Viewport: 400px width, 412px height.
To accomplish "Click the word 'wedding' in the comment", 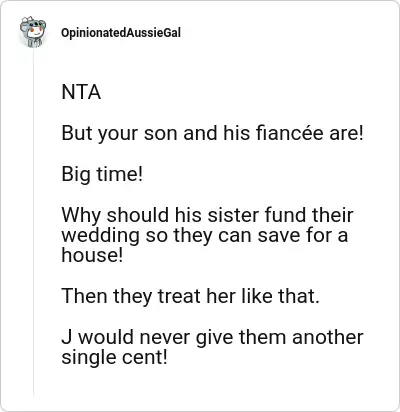I will [x=100, y=236].
